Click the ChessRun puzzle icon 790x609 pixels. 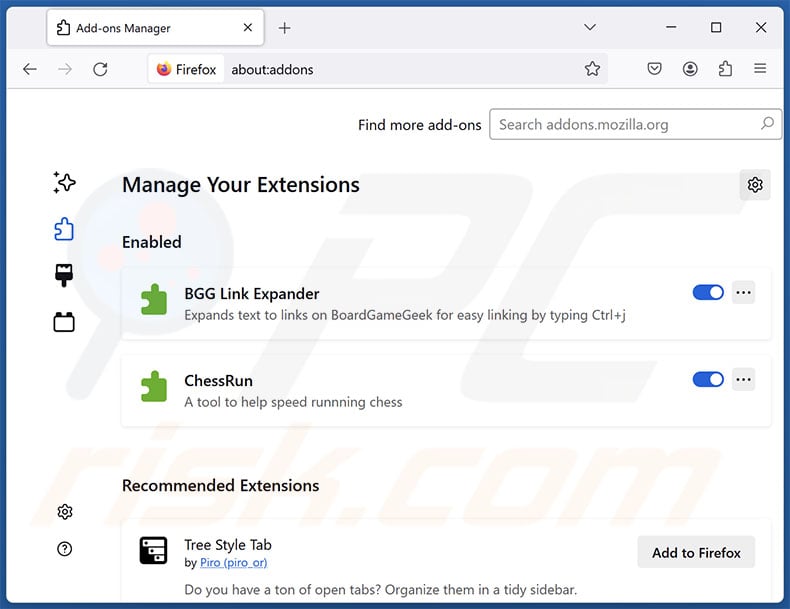click(x=154, y=386)
